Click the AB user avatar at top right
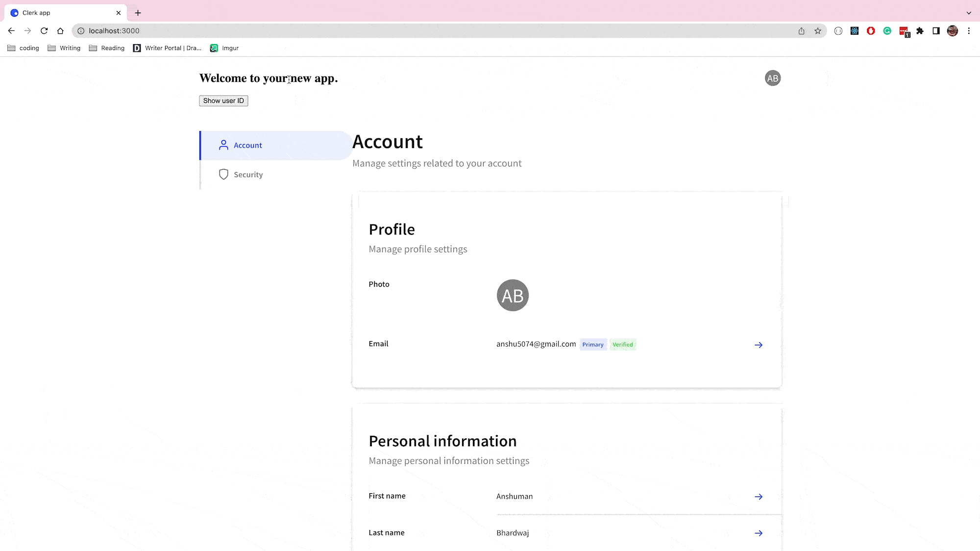This screenshot has height=551, width=980. click(773, 78)
